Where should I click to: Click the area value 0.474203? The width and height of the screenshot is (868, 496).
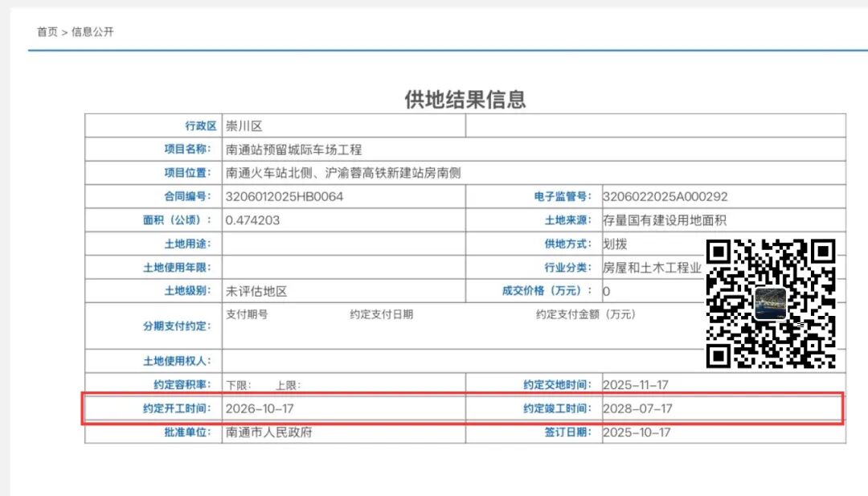(252, 219)
